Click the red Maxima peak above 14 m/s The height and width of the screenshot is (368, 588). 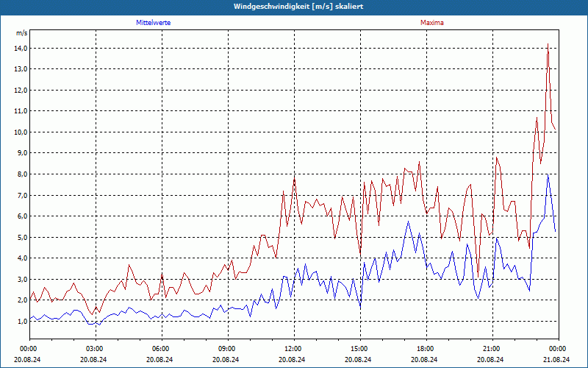548,44
